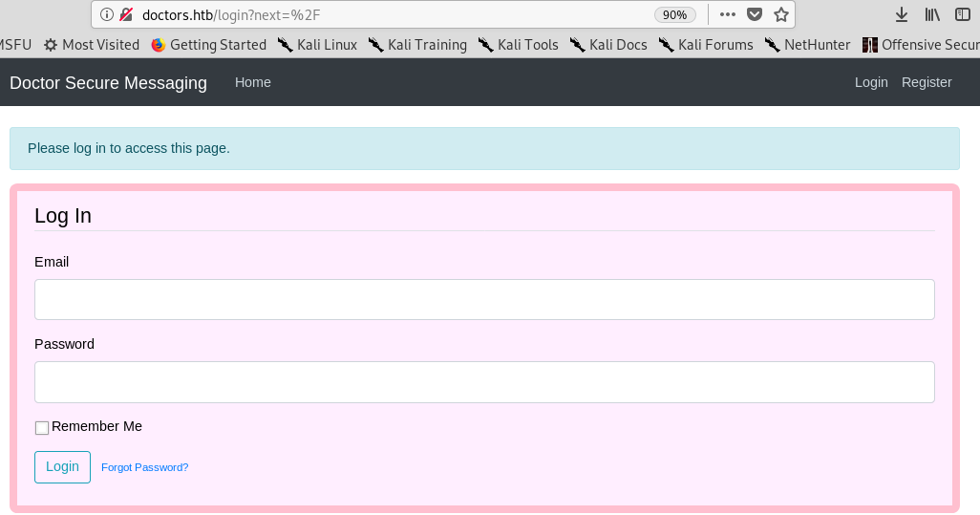The image size is (980, 515).
Task: Click the Log In heading text
Action: pos(63,216)
